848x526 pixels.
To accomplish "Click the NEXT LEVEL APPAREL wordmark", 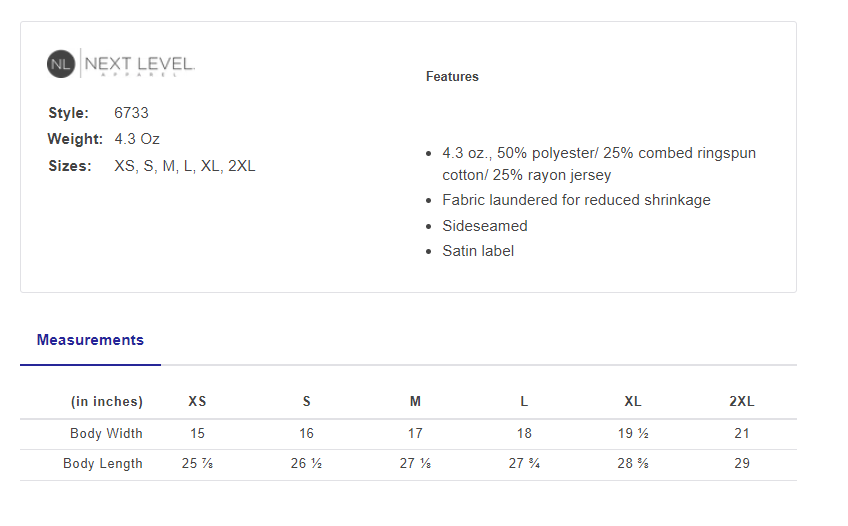I will [140, 64].
